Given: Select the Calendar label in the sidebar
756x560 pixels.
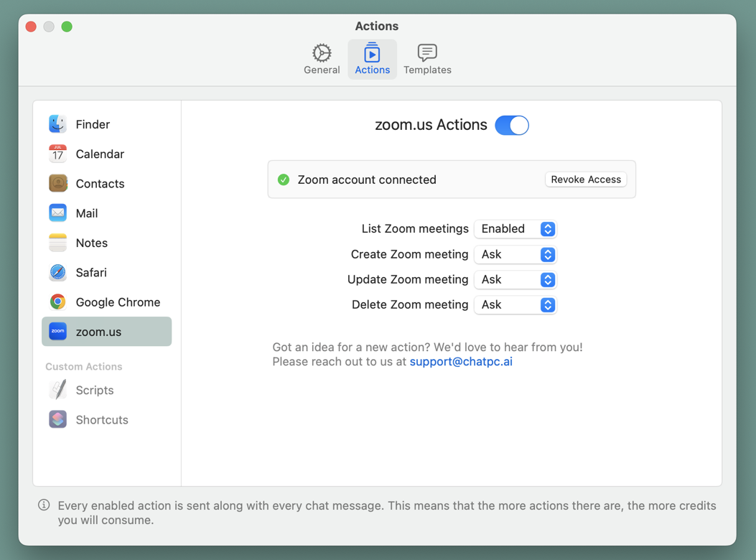Looking at the screenshot, I should 100,154.
